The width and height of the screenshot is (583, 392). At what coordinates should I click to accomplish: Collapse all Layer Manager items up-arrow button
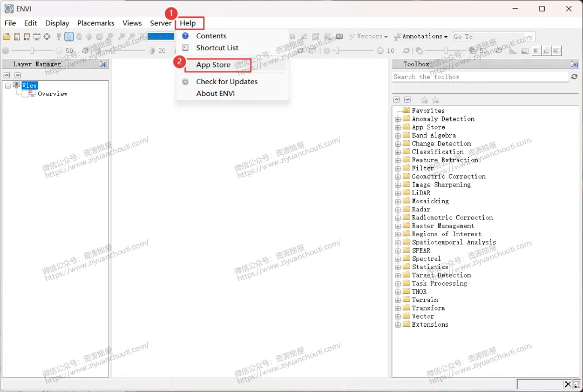tap(6, 75)
